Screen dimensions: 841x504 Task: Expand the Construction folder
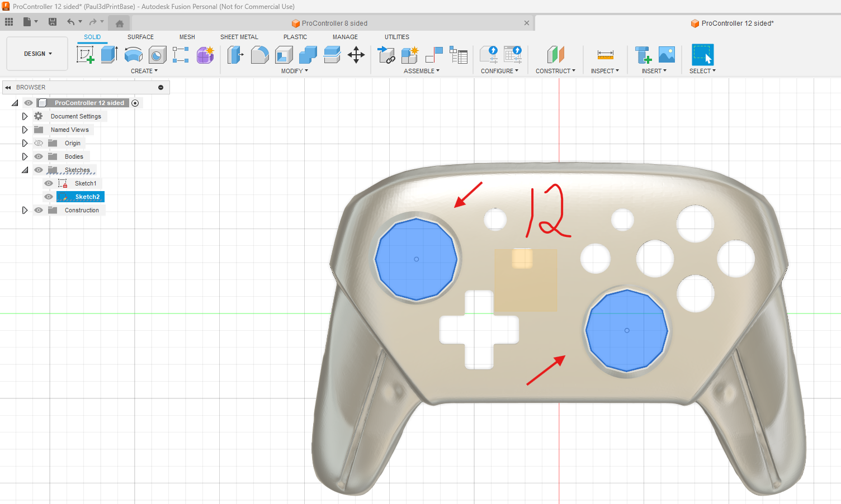coord(25,210)
